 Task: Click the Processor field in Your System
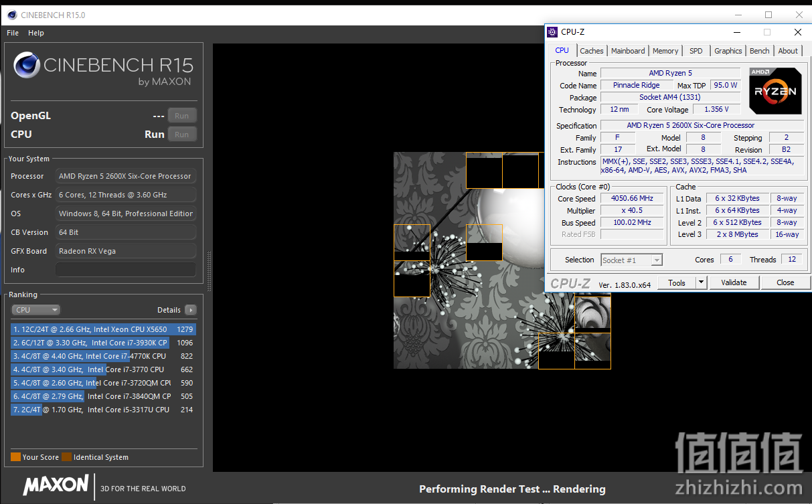[x=126, y=176]
